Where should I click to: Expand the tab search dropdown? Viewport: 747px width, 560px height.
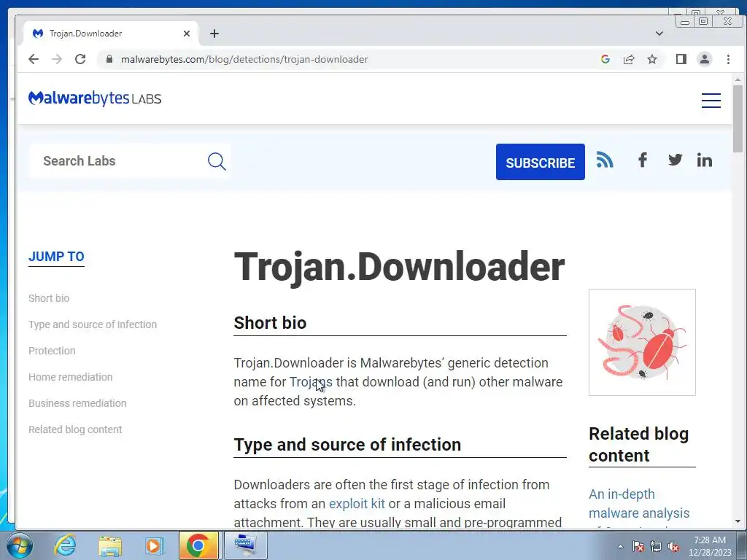659,34
